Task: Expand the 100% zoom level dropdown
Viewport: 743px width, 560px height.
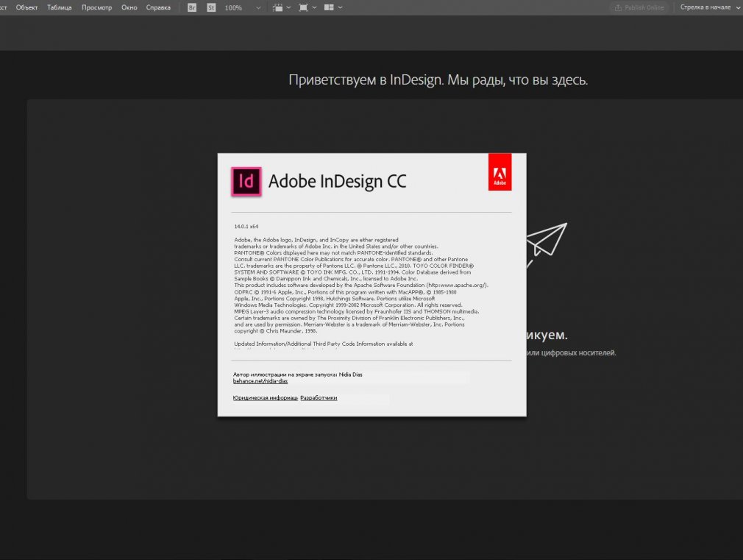Action: coord(258,7)
